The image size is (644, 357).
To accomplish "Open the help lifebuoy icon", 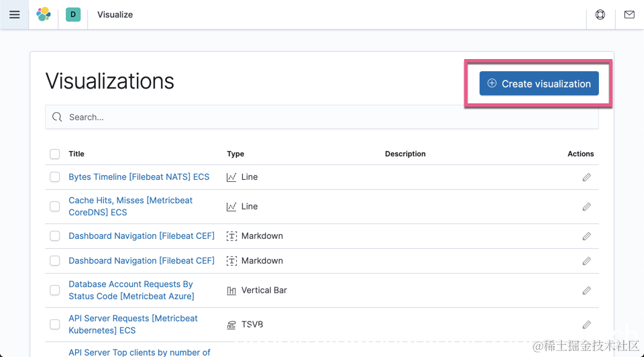I will point(600,15).
